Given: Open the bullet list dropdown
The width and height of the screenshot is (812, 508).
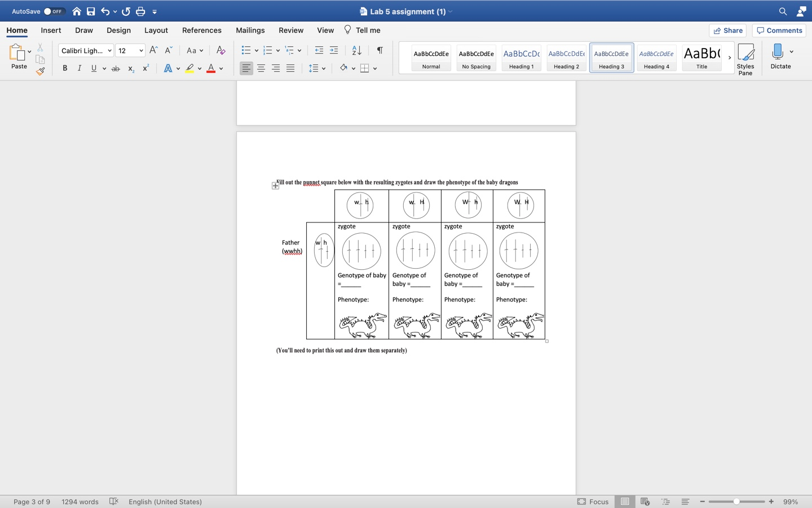Looking at the screenshot, I should tap(257, 50).
